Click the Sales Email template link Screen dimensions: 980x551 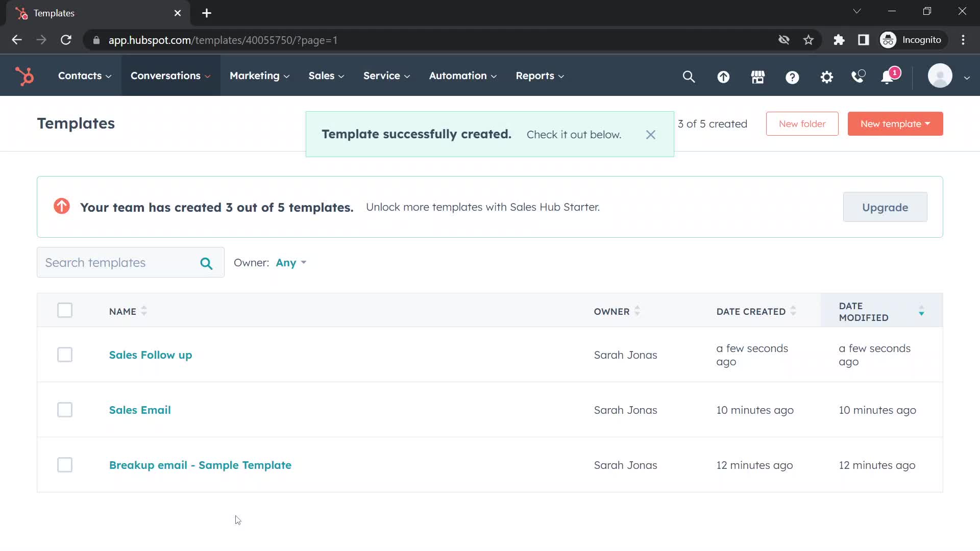coord(140,410)
